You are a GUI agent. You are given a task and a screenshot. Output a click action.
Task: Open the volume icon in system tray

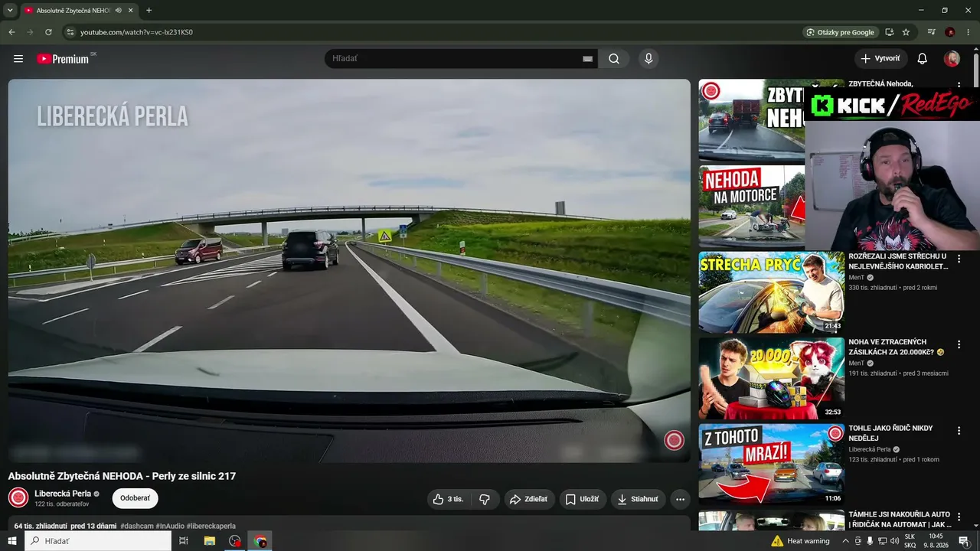tap(894, 541)
